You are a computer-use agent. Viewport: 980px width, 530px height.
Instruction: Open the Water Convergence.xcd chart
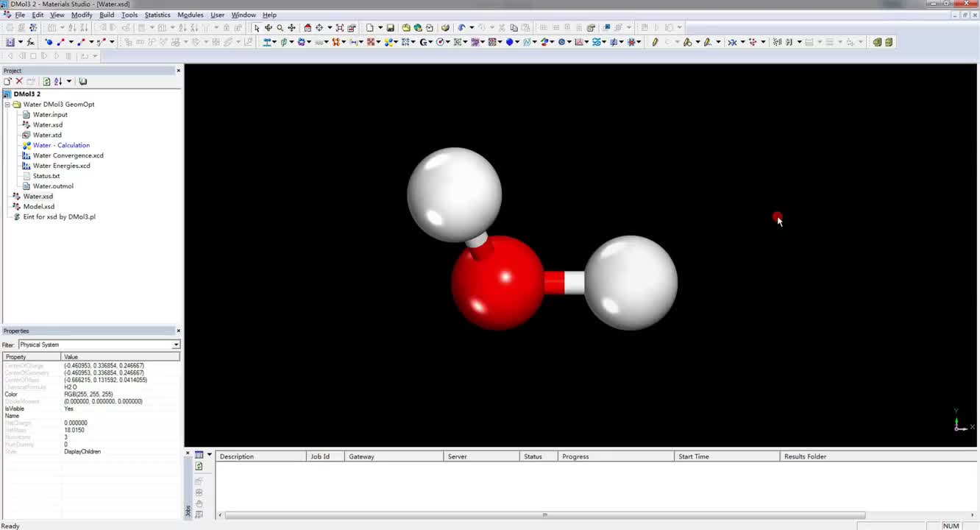[68, 155]
